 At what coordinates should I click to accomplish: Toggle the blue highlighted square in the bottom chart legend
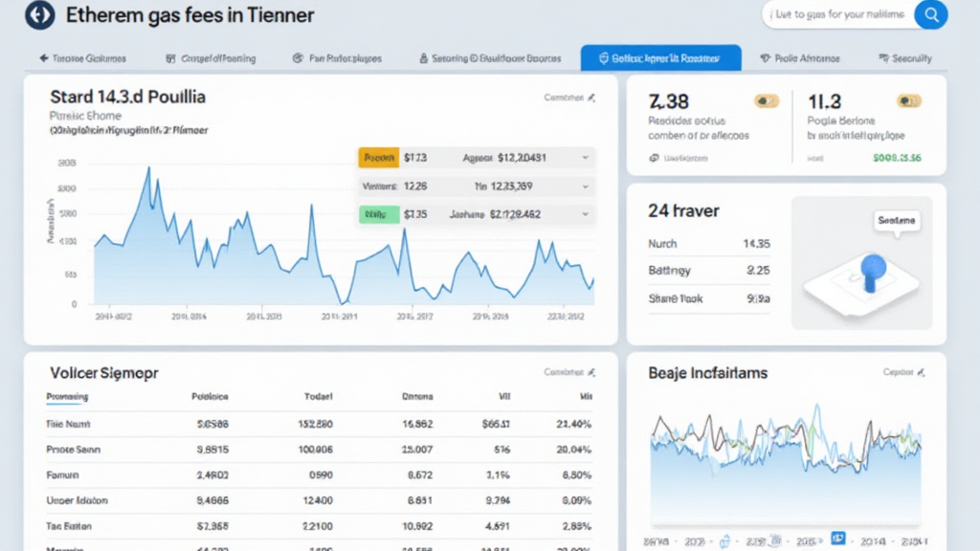(x=838, y=538)
